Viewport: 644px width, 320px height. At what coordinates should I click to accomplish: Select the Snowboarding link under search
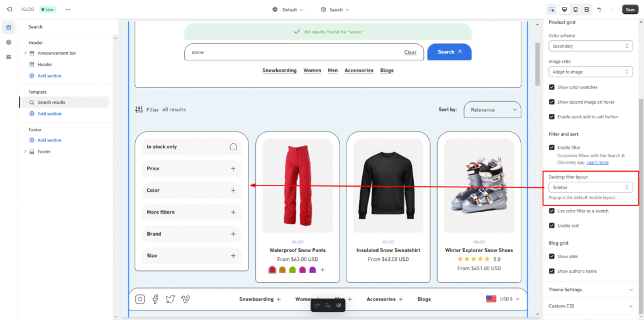click(279, 70)
